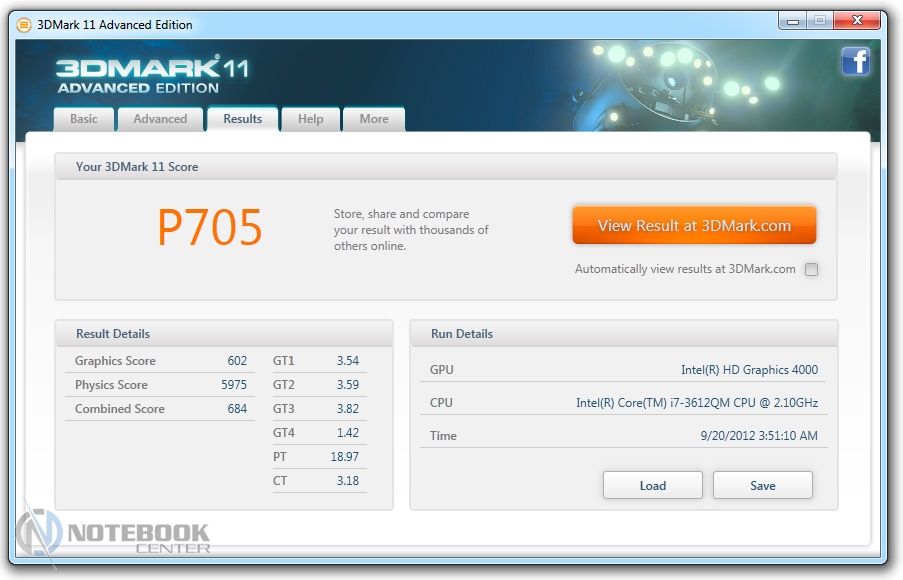Click the P705 score value
Image resolution: width=903 pixels, height=580 pixels.
point(210,228)
